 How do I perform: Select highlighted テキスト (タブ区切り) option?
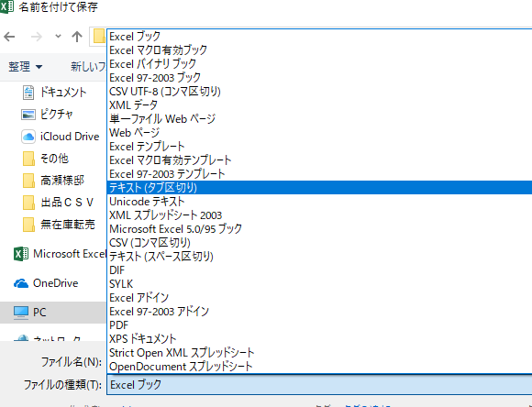pyautogui.click(x=319, y=188)
